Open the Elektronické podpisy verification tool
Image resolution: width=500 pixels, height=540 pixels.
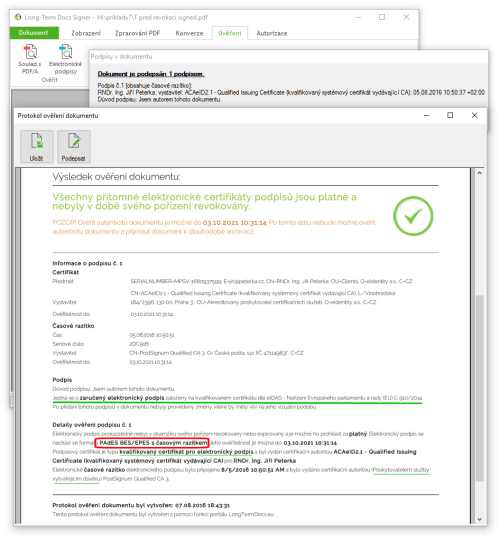pyautogui.click(x=65, y=59)
